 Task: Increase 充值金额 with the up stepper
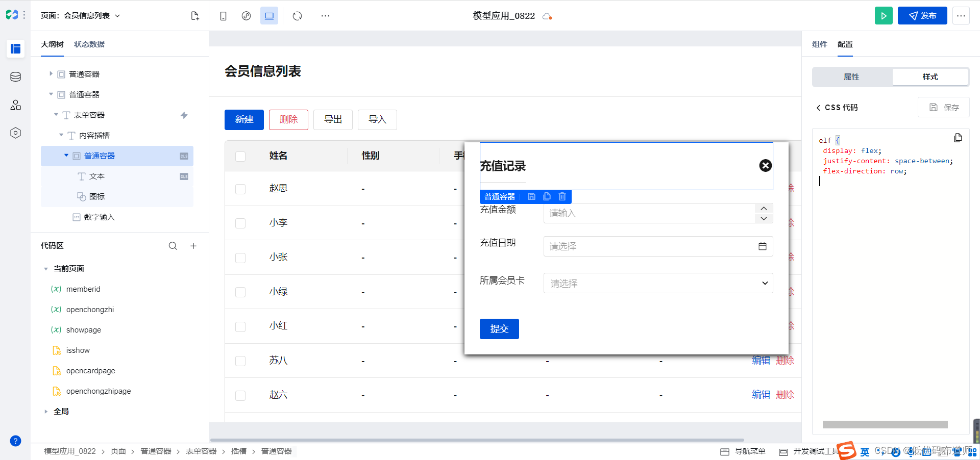764,208
